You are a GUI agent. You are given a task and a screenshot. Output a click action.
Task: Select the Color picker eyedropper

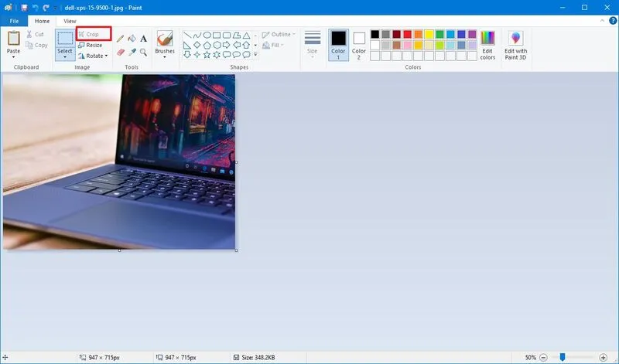pyautogui.click(x=132, y=52)
